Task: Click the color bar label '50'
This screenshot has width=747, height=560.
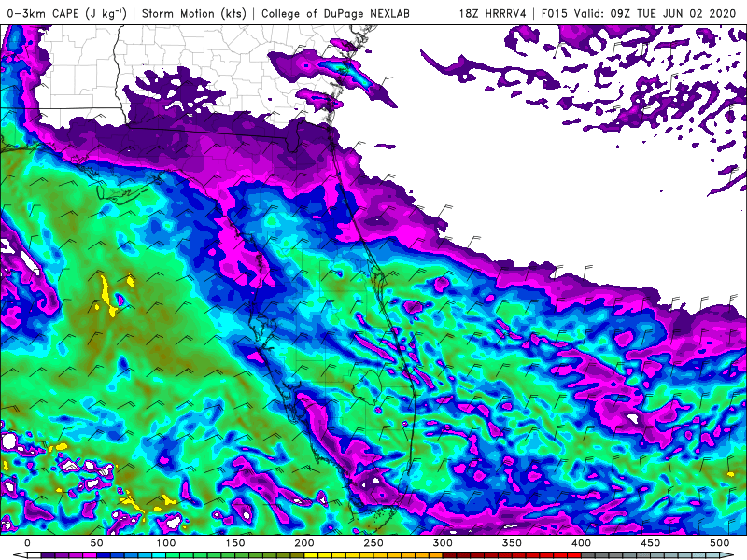Action: pyautogui.click(x=96, y=543)
